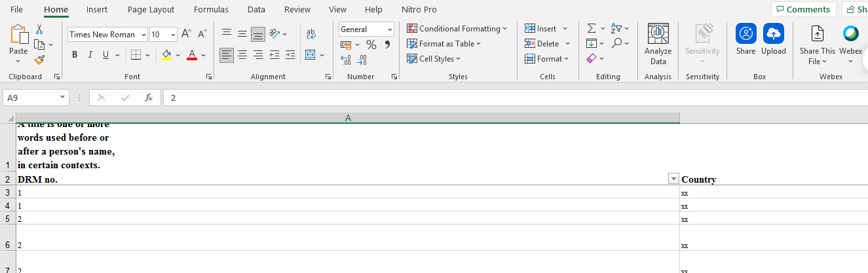Click the Wrap Text icon
Viewport: 868px width, 273px height.
[x=311, y=34]
